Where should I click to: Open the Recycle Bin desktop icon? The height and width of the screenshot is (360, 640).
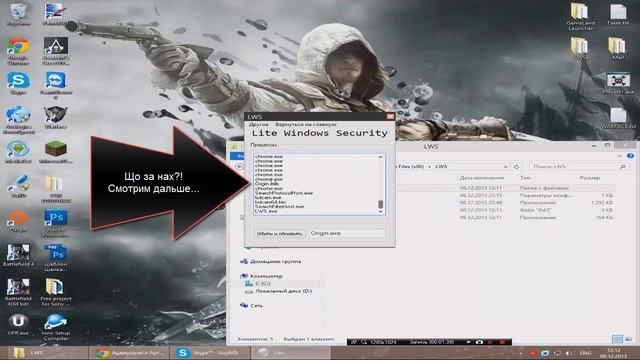click(x=18, y=14)
